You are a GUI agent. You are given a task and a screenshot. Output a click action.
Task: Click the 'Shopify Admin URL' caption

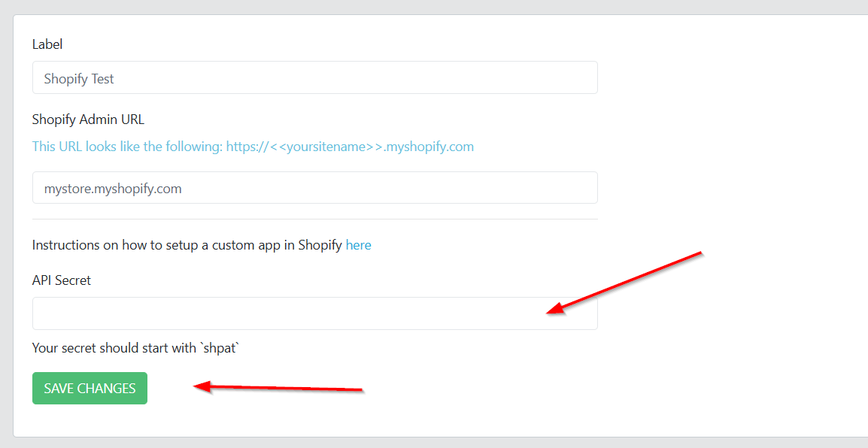[x=88, y=120]
